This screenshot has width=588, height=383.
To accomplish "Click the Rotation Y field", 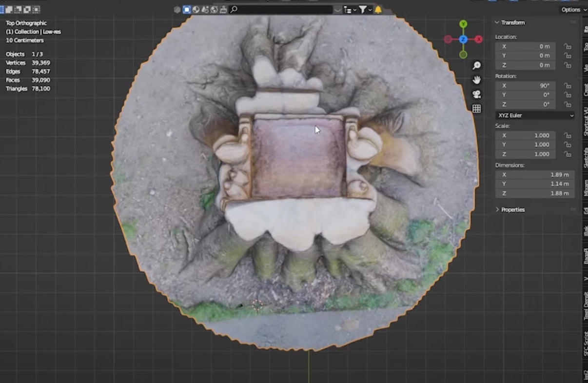I will [x=525, y=95].
